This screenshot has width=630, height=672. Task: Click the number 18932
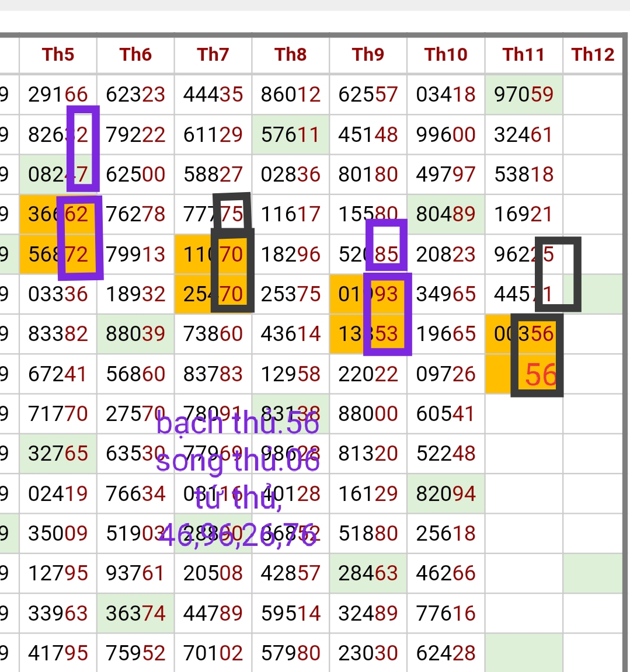click(x=135, y=294)
